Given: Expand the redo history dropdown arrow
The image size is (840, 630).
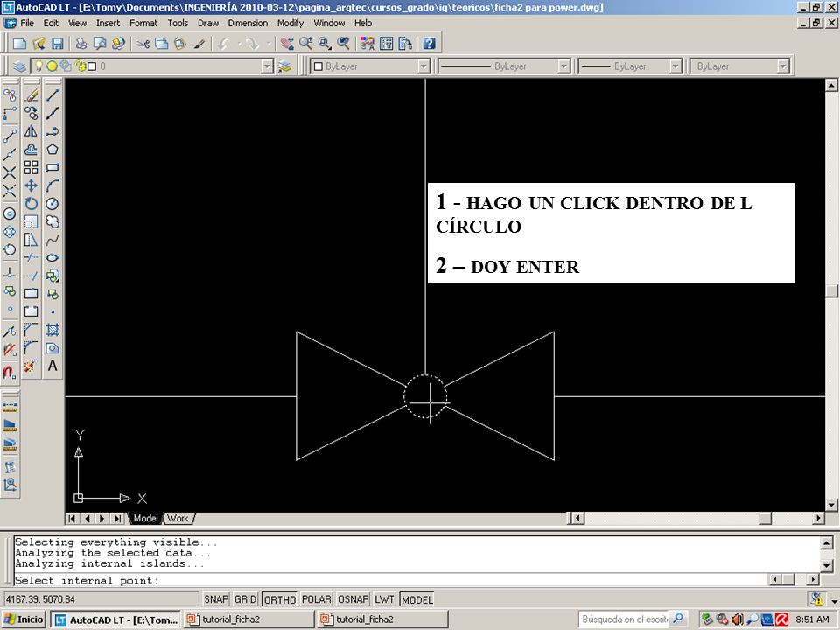Looking at the screenshot, I should coord(268,44).
